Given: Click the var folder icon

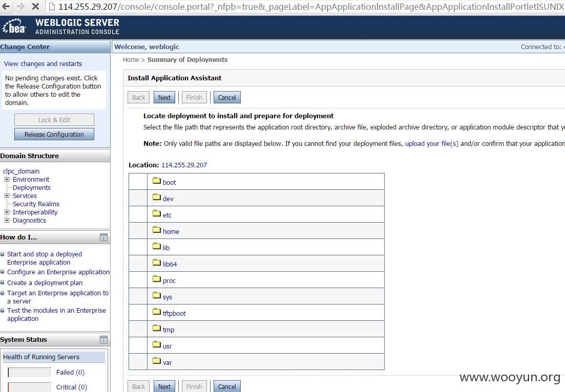Looking at the screenshot, I should tap(156, 361).
